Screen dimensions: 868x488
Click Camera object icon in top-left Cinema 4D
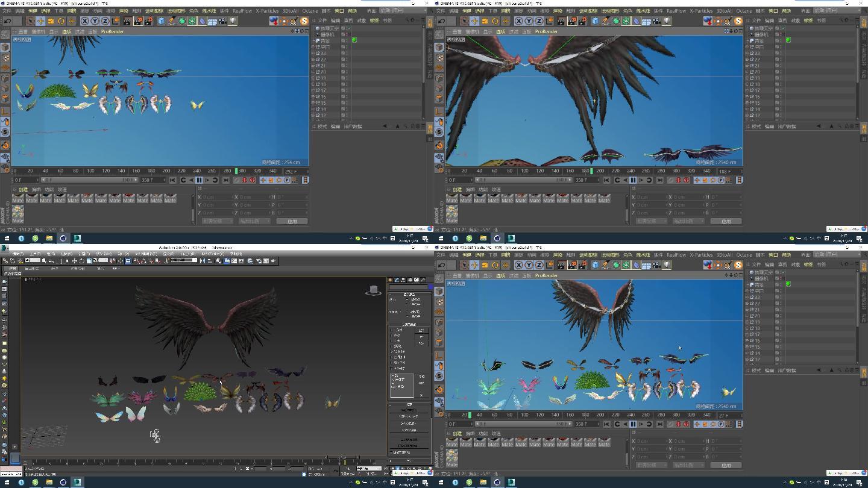tap(222, 21)
